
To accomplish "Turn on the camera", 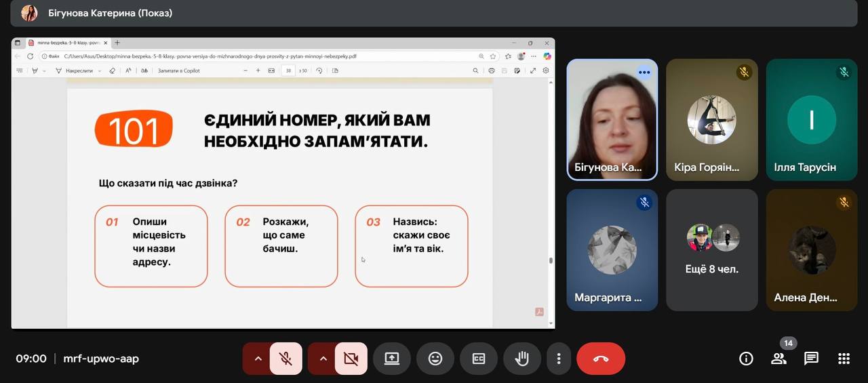I will tap(351, 359).
